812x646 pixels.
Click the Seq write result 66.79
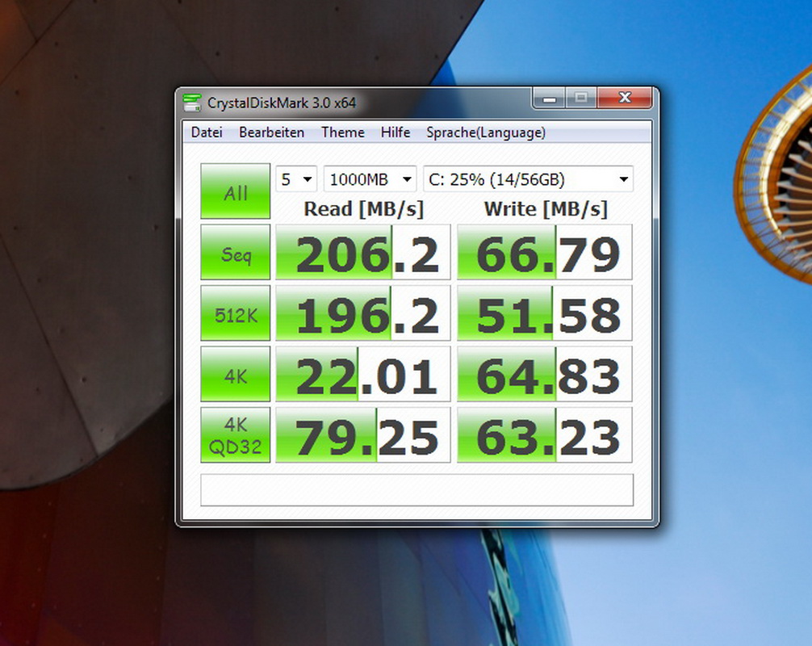tap(545, 252)
